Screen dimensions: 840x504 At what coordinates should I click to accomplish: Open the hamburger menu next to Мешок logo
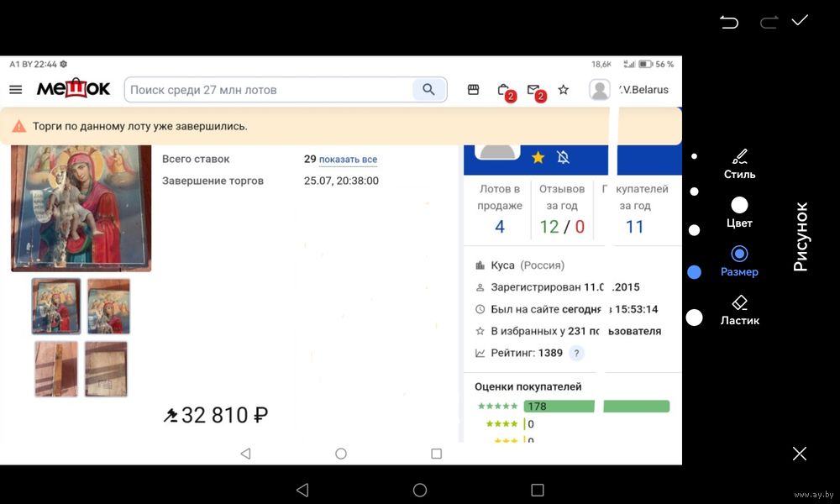(x=15, y=89)
